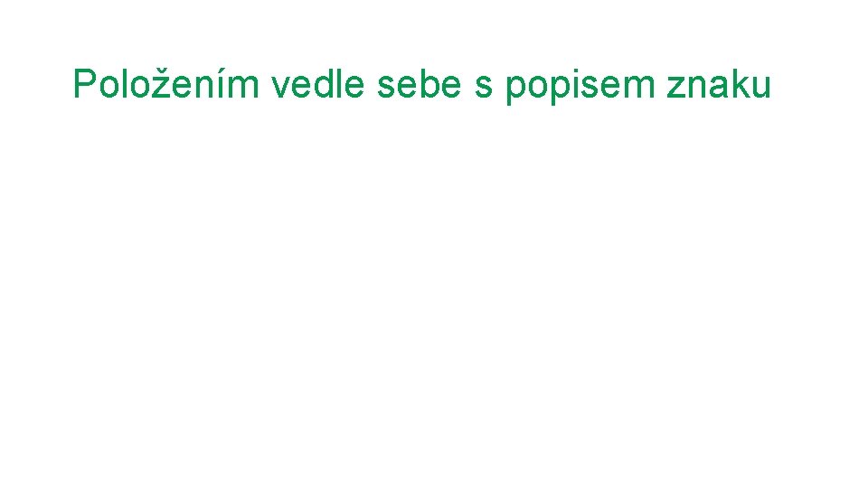Click the letter 'a' in 'znaku'
868x488 pixels.
click(718, 88)
